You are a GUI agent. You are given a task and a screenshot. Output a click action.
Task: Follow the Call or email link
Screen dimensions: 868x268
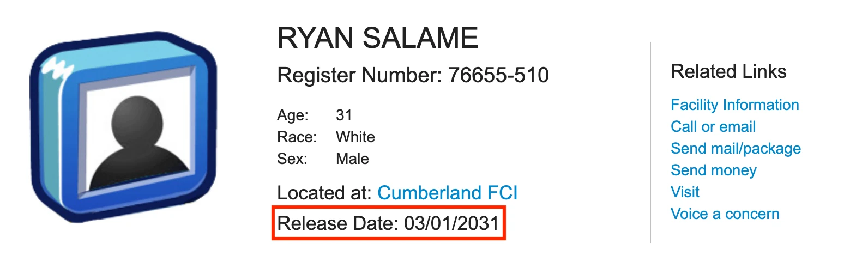[x=713, y=126]
